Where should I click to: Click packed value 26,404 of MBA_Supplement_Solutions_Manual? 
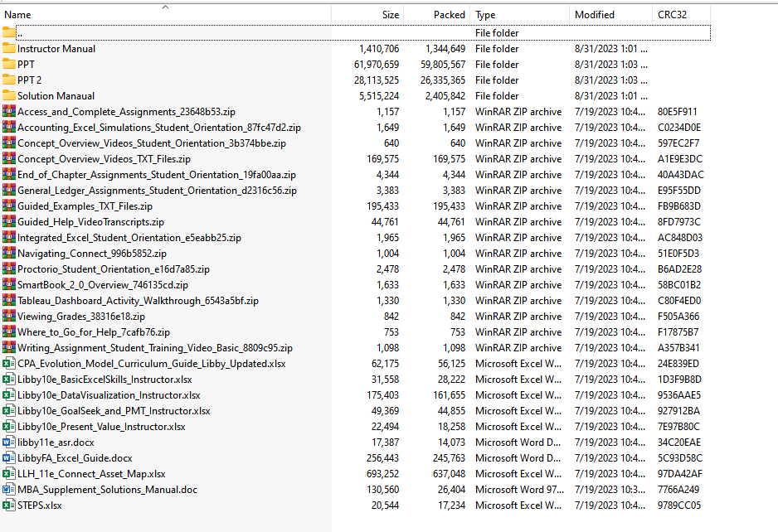(451, 490)
